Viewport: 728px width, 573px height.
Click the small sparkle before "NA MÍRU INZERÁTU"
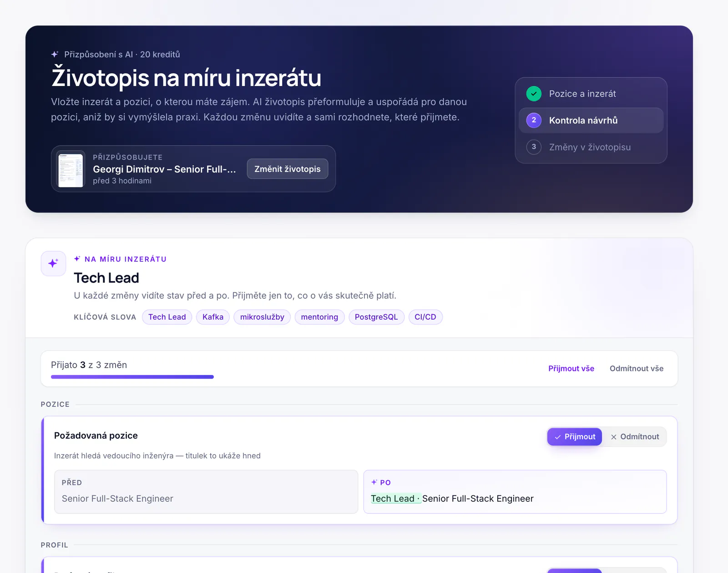coord(77,259)
